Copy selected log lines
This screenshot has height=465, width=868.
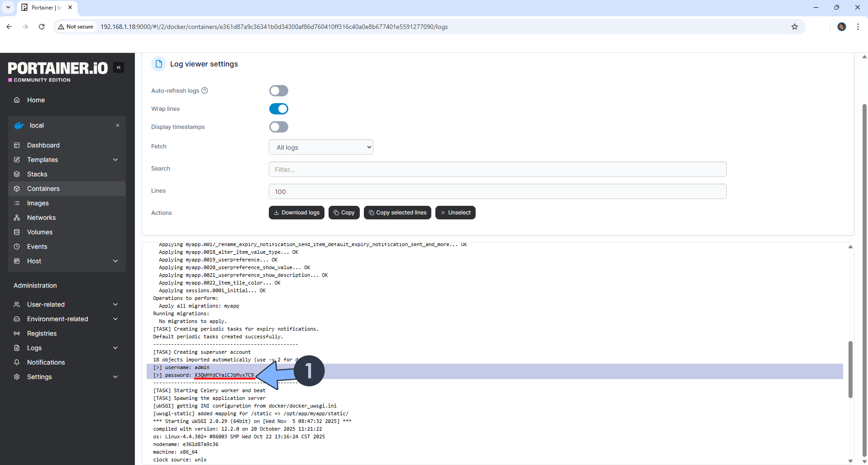pyautogui.click(x=397, y=213)
